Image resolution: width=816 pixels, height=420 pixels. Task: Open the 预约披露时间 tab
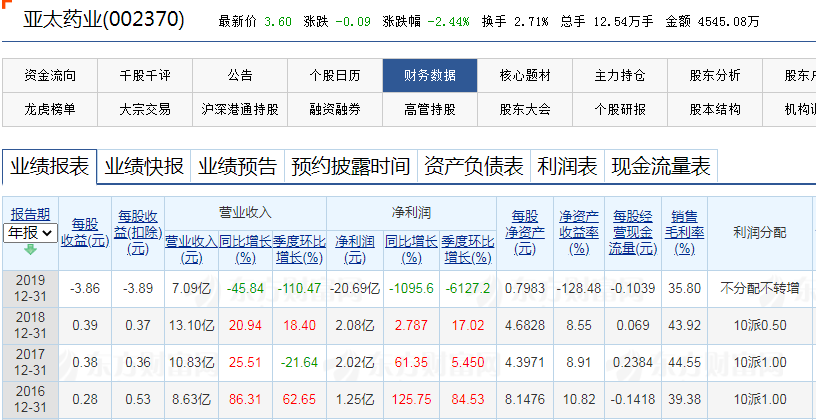pyautogui.click(x=351, y=167)
